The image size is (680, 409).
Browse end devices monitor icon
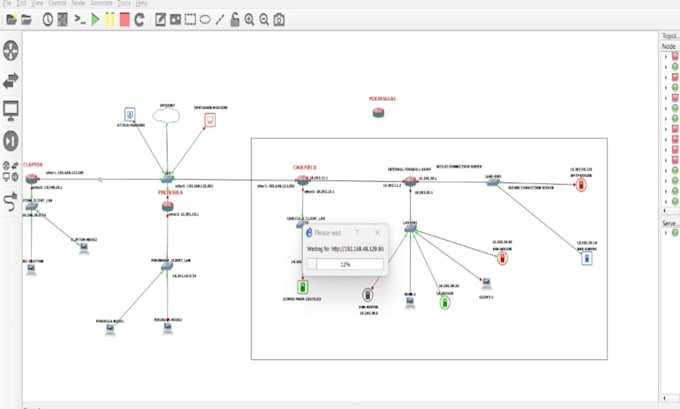coord(11,111)
